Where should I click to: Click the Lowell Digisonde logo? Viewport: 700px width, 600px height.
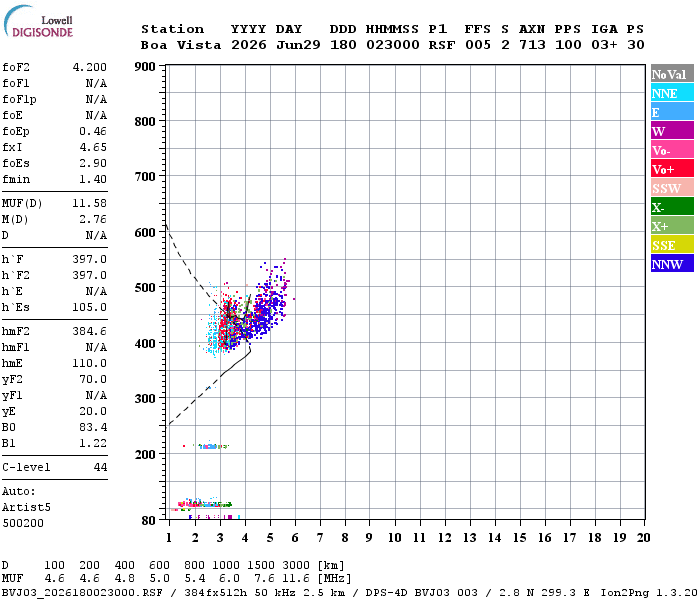coord(38,21)
